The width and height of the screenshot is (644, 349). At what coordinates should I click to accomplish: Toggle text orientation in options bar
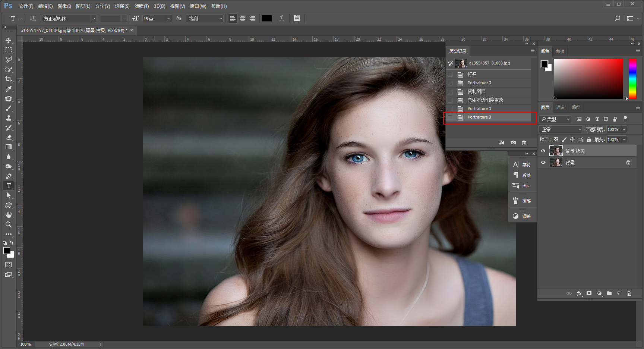(33, 18)
